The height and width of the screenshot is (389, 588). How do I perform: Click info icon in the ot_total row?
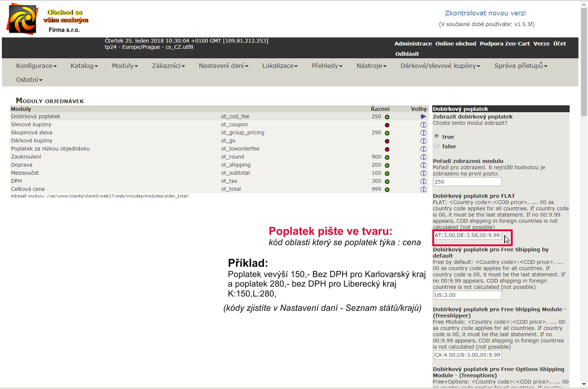(423, 189)
